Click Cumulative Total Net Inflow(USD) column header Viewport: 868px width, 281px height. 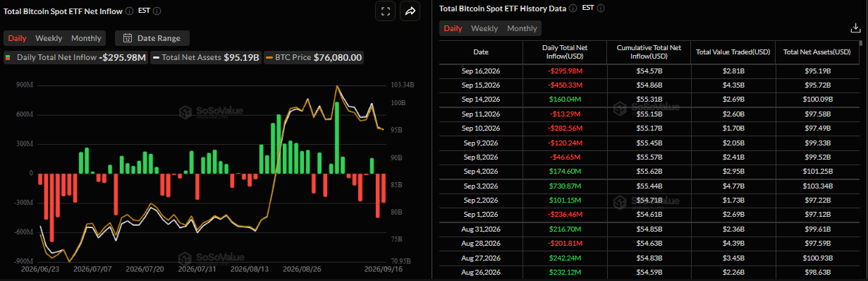[649, 52]
